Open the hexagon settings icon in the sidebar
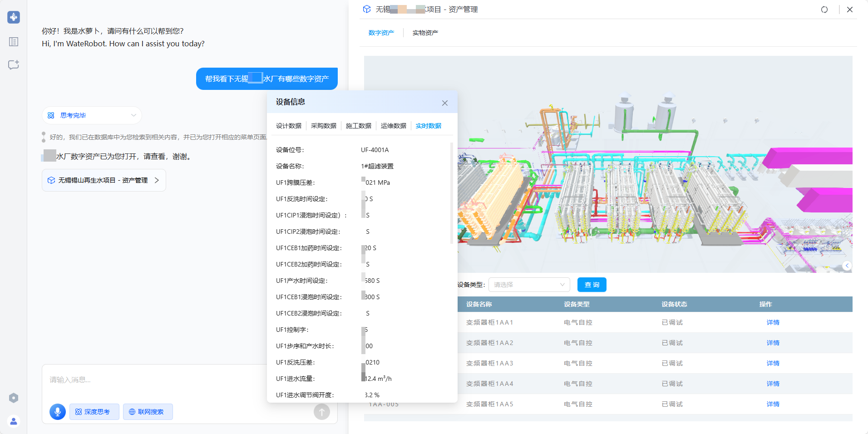868x434 pixels. click(x=14, y=398)
